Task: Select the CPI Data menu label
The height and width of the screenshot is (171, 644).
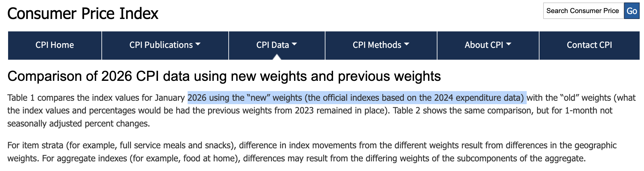Action: 273,45
